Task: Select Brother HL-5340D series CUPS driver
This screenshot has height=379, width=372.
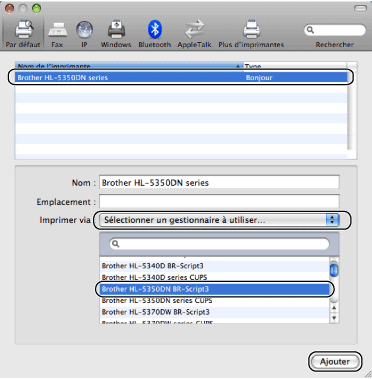Action: [x=214, y=277]
